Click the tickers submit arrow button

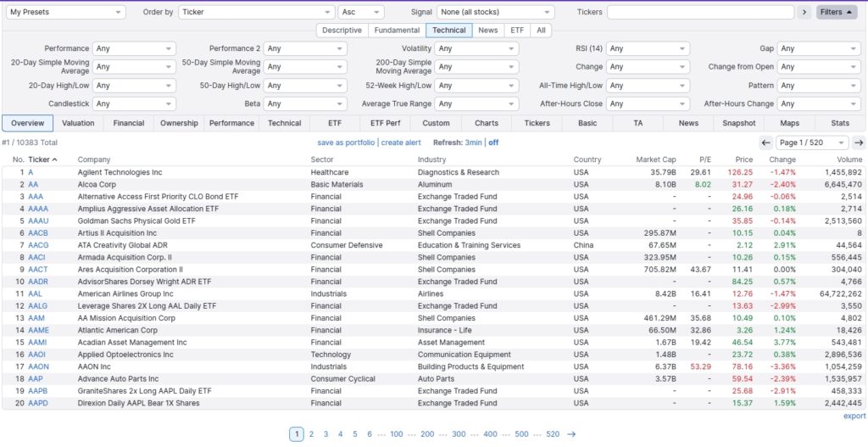pyautogui.click(x=804, y=12)
